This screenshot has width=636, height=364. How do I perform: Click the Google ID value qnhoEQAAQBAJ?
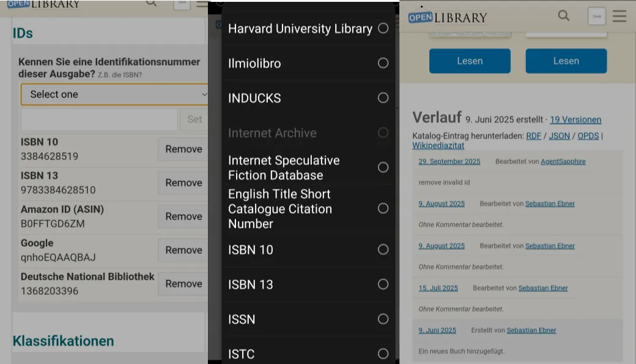tap(58, 258)
